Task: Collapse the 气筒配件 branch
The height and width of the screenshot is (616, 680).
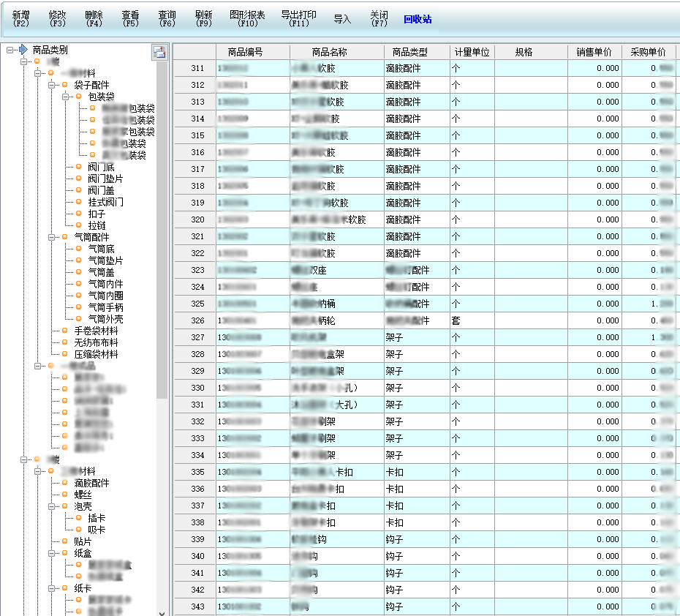Action: 51,237
